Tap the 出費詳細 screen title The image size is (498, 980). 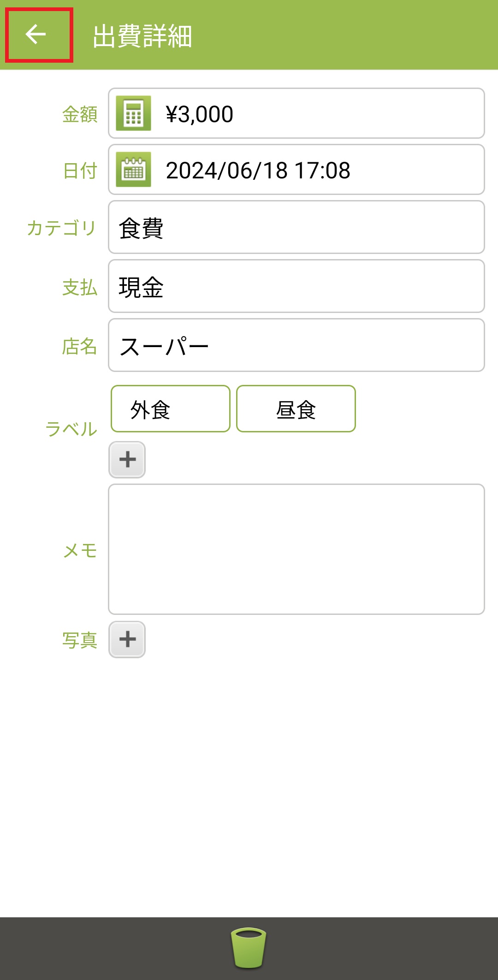[x=142, y=36]
